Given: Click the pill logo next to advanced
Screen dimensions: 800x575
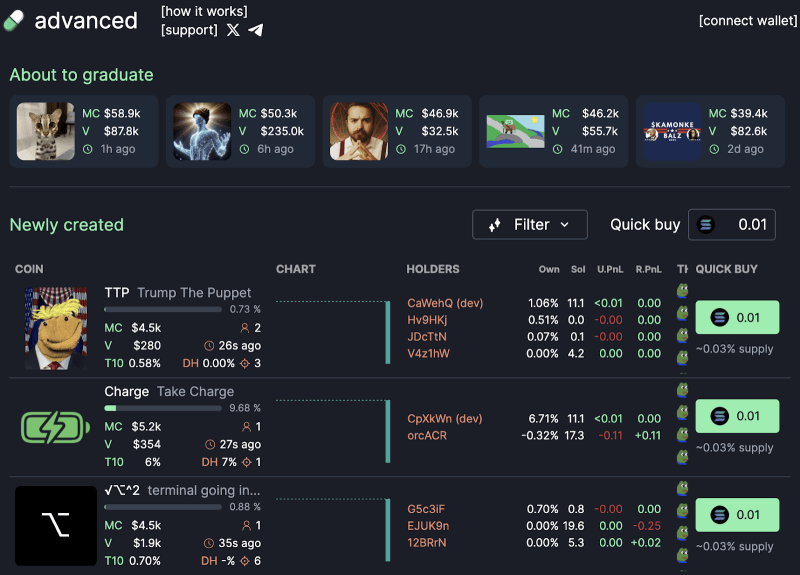Looking at the screenshot, I should 15,21.
